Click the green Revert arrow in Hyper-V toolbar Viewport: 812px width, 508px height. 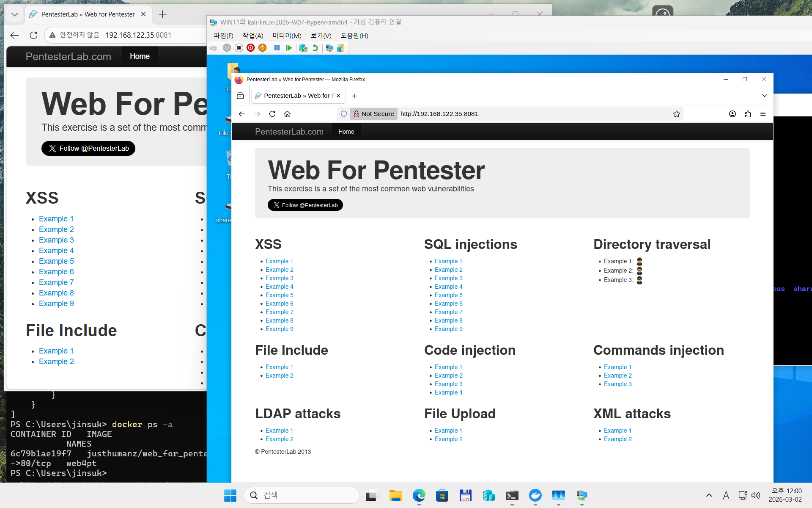tap(315, 48)
